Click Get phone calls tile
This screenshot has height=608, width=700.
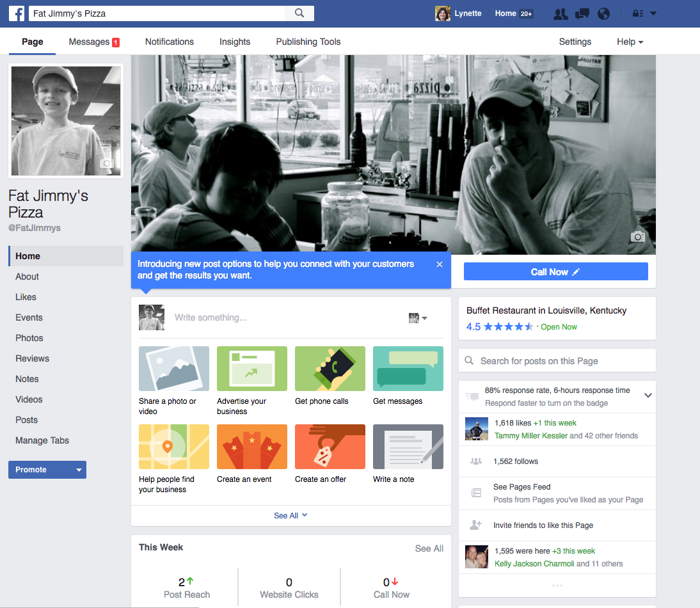330,376
